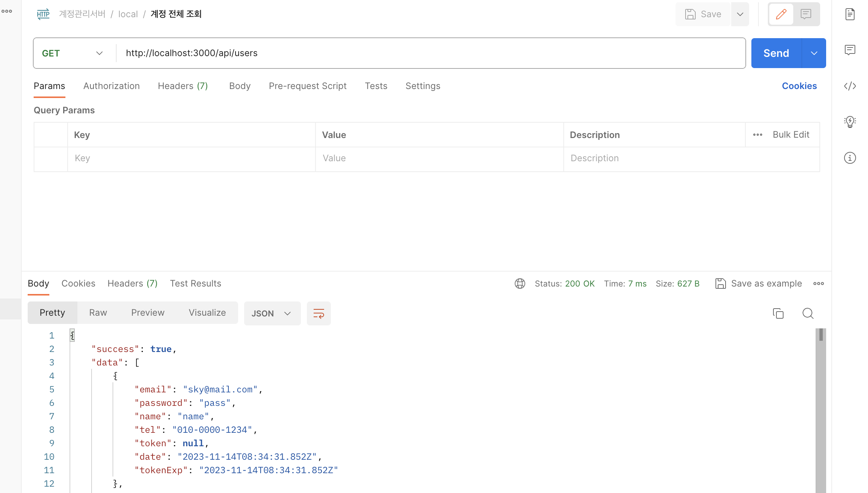Click the response size 627 B
Screen dimensions: 868x493
click(688, 284)
